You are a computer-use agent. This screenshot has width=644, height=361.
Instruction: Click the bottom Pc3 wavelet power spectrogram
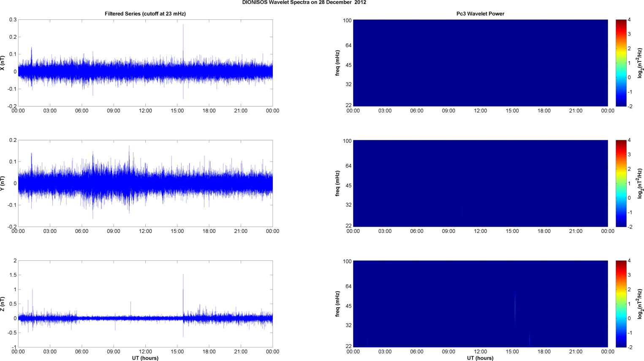pos(480,304)
